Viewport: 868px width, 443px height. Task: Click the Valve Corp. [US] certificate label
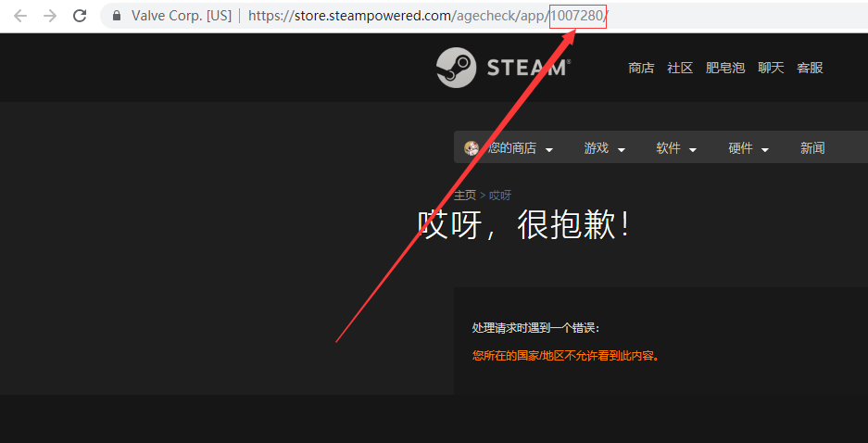click(182, 16)
